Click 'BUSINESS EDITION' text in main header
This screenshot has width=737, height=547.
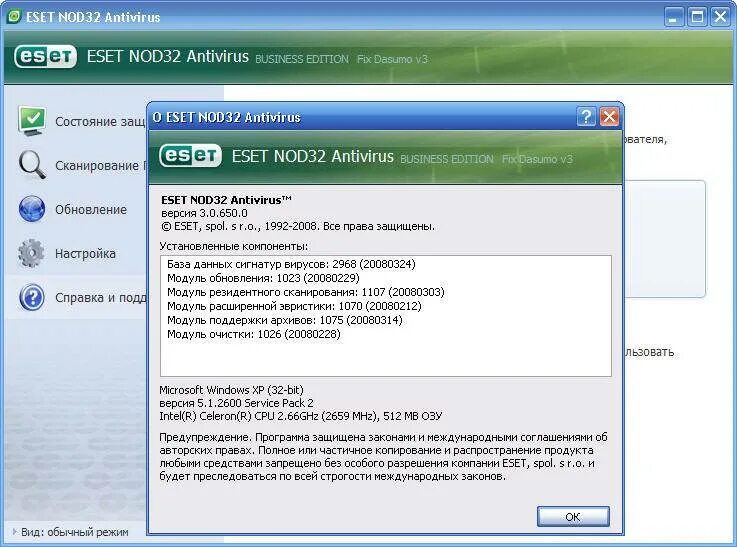pyautogui.click(x=302, y=59)
